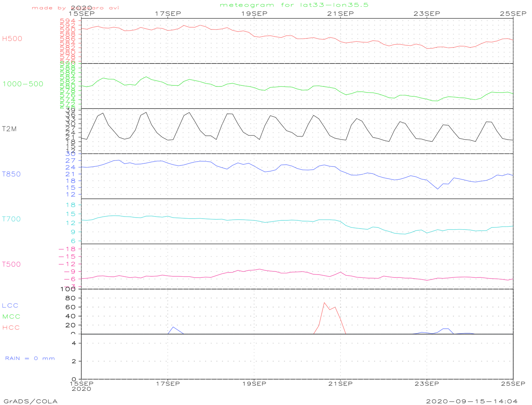Click the RAIN = 0 mm text
Screen dimensions: 532x405
[30, 358]
